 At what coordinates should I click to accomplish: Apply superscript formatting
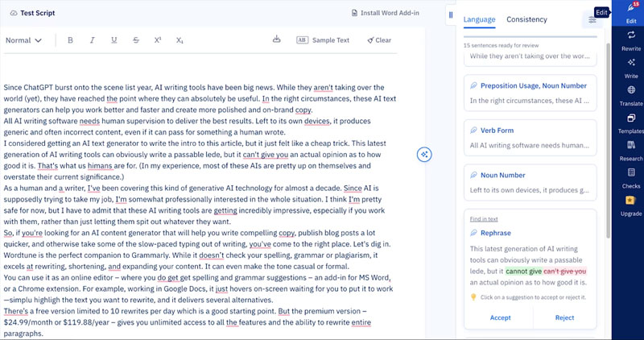tap(158, 40)
